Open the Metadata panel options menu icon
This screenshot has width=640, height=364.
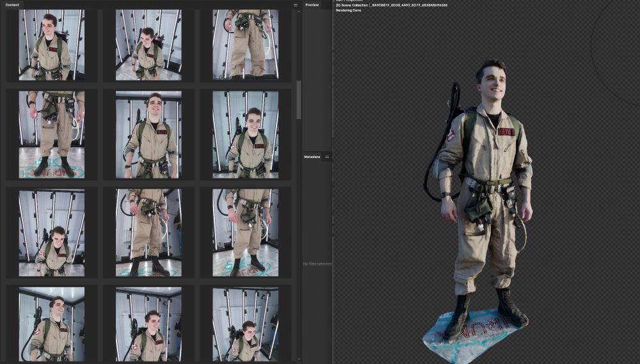327,157
